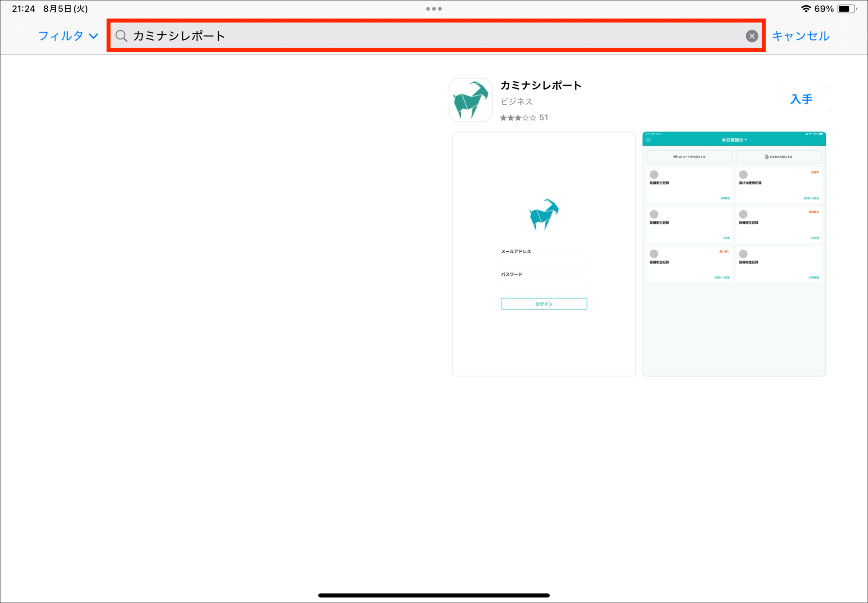Viewport: 868px width, 603px height.
Task: Click the multitasking three-dots at top
Action: coord(434,8)
